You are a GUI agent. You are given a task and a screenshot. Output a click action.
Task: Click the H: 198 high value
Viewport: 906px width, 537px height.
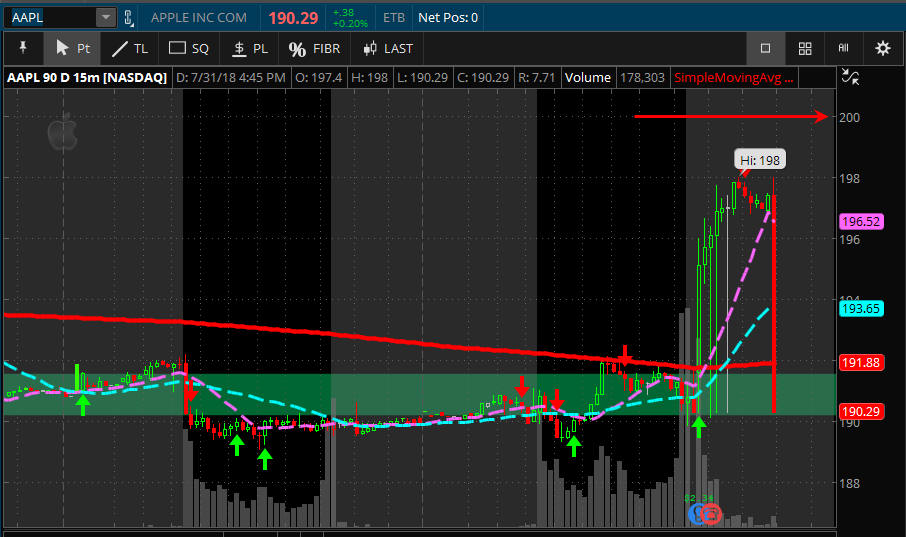point(369,77)
